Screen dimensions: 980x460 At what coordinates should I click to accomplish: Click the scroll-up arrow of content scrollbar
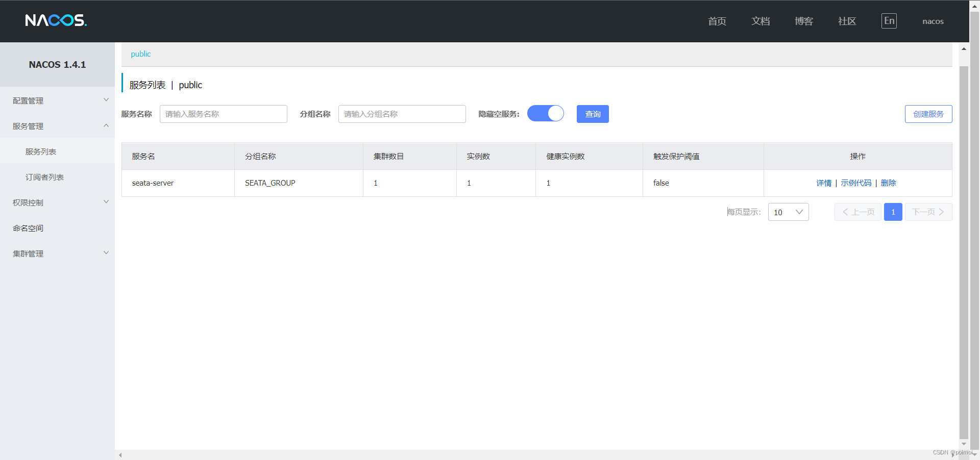coord(964,49)
